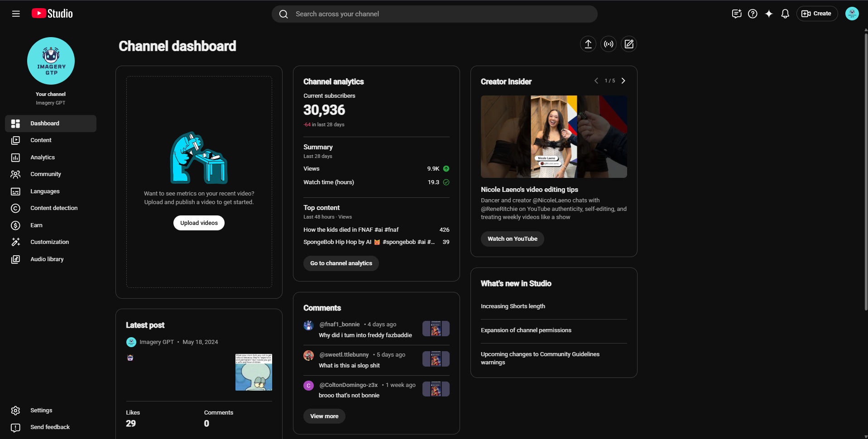Click the Upload videos button
868x439 pixels.
[199, 223]
